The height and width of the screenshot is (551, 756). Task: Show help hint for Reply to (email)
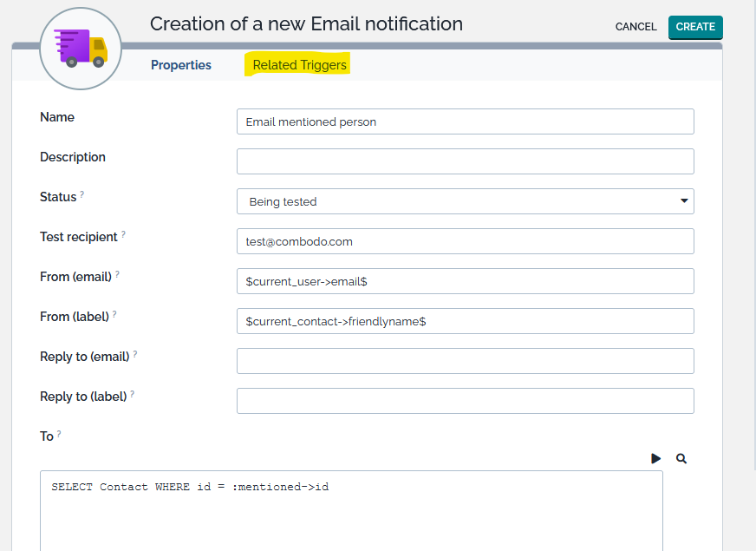coord(135,355)
